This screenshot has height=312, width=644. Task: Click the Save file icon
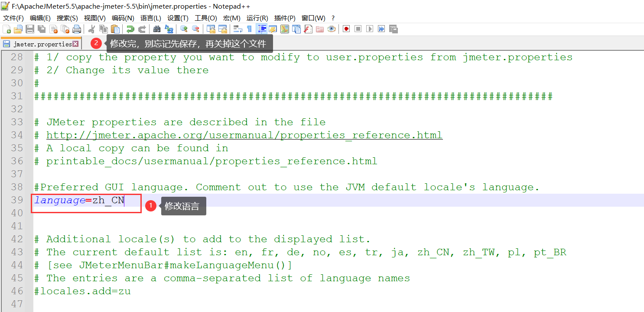tap(30, 29)
